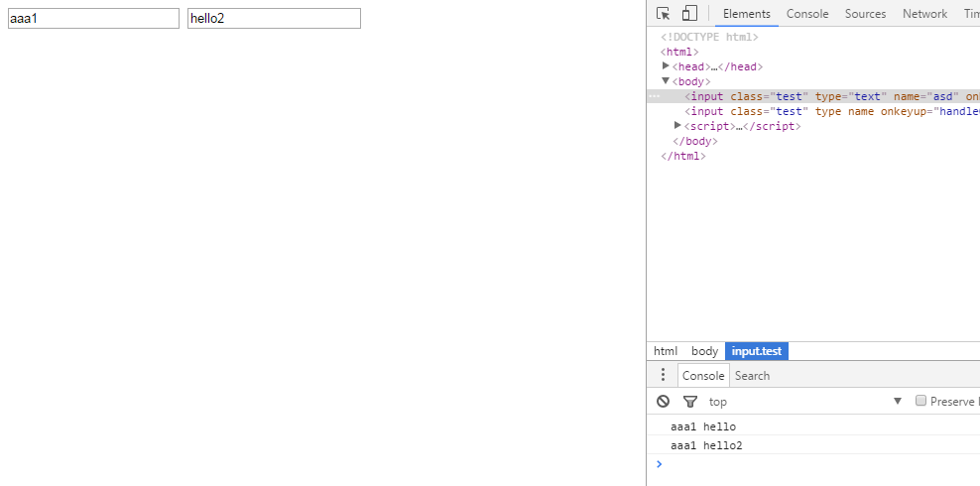The width and height of the screenshot is (980, 486).
Task: Select the DOCTYPE html line
Action: pos(709,37)
